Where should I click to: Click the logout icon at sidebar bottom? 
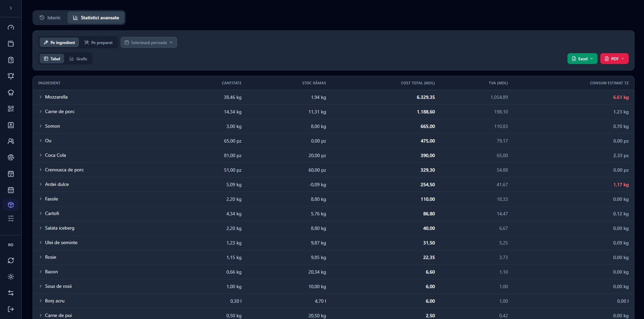point(11,309)
